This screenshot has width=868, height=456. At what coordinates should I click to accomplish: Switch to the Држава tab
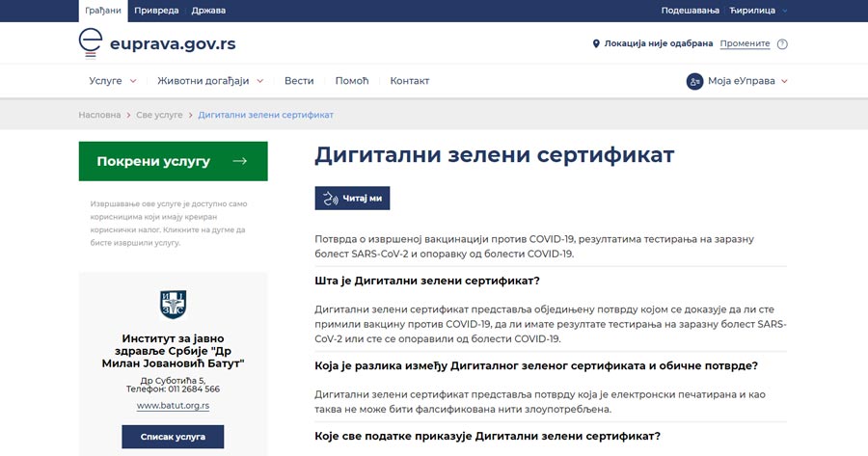tap(207, 11)
